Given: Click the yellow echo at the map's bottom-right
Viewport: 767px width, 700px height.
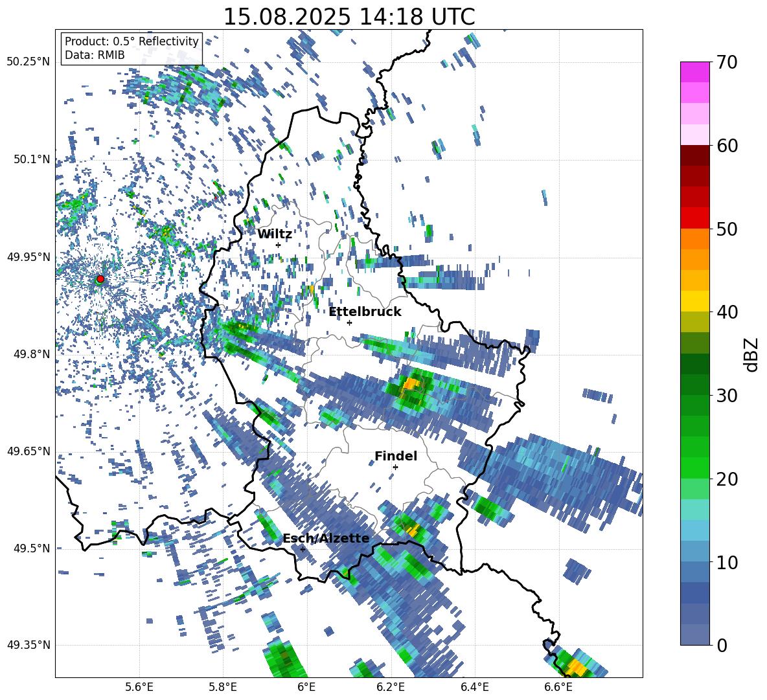Looking at the screenshot, I should point(577,667).
